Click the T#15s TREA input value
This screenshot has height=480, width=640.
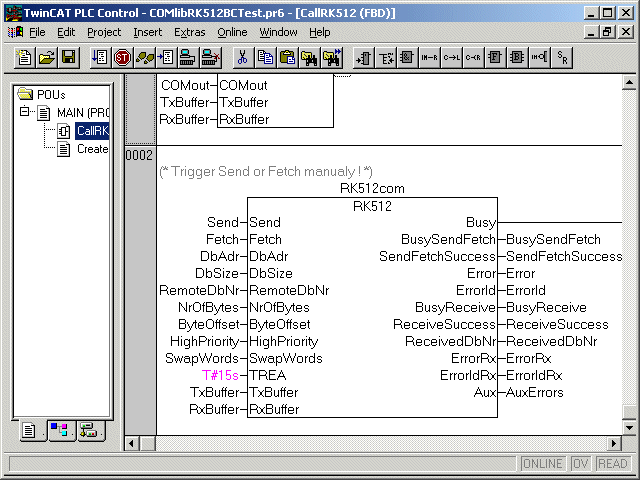click(220, 375)
